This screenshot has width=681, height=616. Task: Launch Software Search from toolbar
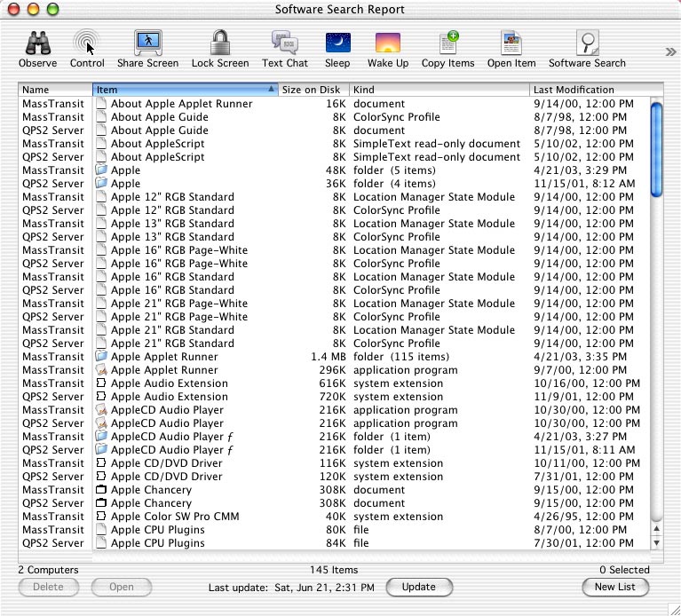tap(587, 42)
